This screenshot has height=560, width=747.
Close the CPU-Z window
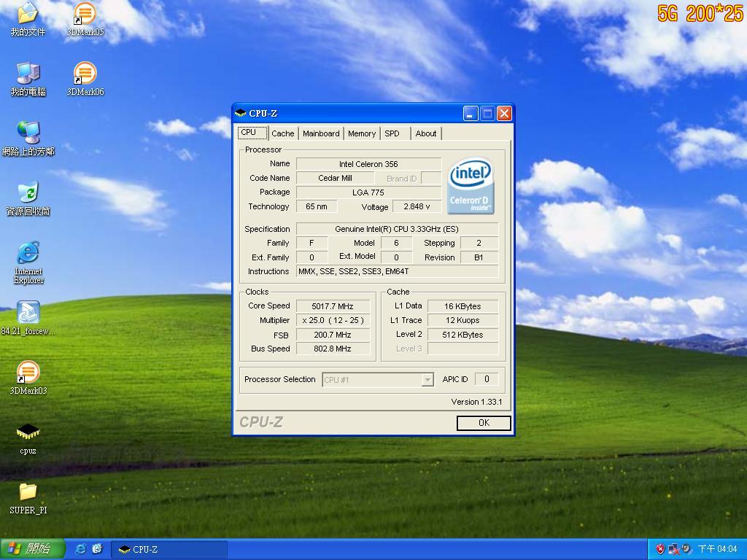pyautogui.click(x=504, y=114)
